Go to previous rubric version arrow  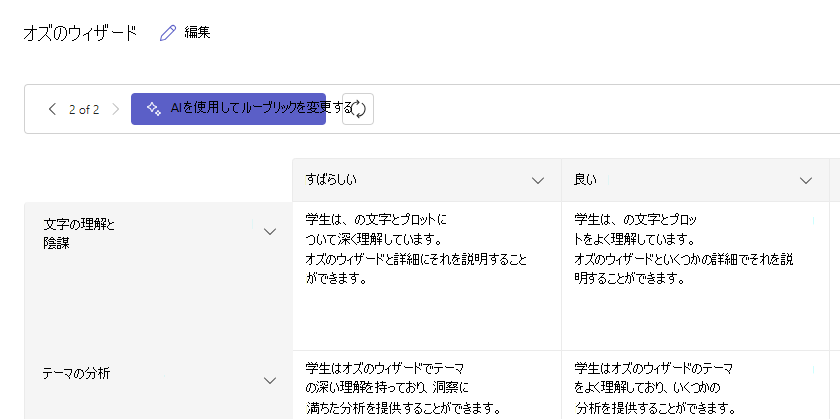pos(52,109)
